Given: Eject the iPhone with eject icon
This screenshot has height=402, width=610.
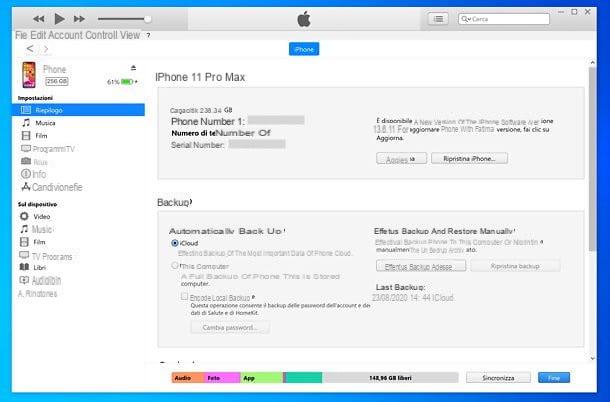Looking at the screenshot, I should coord(133,68).
